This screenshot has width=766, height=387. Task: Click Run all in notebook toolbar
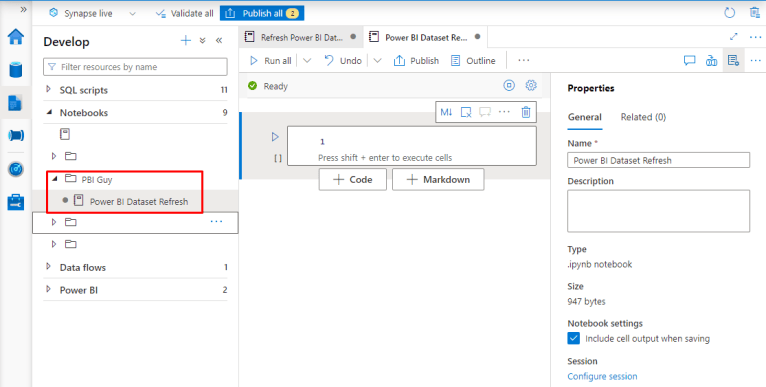pyautogui.click(x=270, y=61)
